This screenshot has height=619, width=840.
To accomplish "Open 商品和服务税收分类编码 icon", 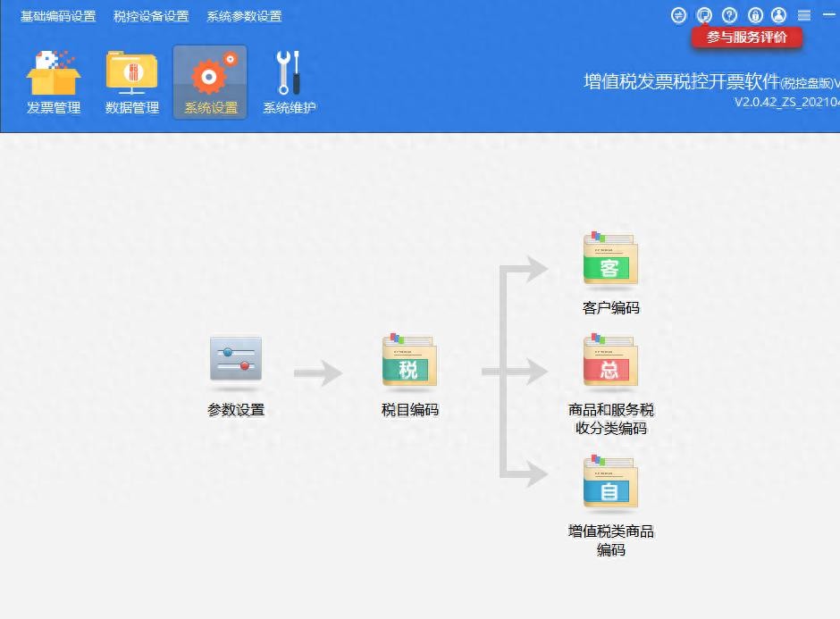I will pos(610,361).
